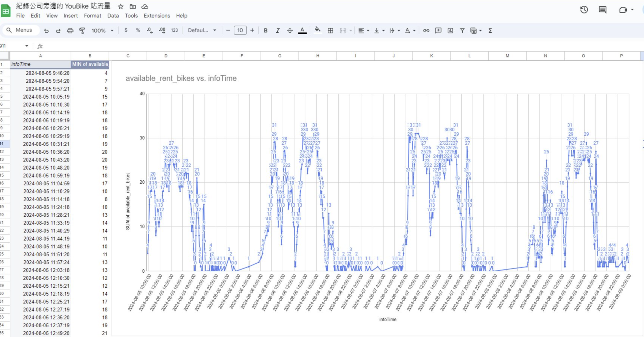Increase decimal places
Image resolution: width=644 pixels, height=337 pixels.
coord(162,30)
